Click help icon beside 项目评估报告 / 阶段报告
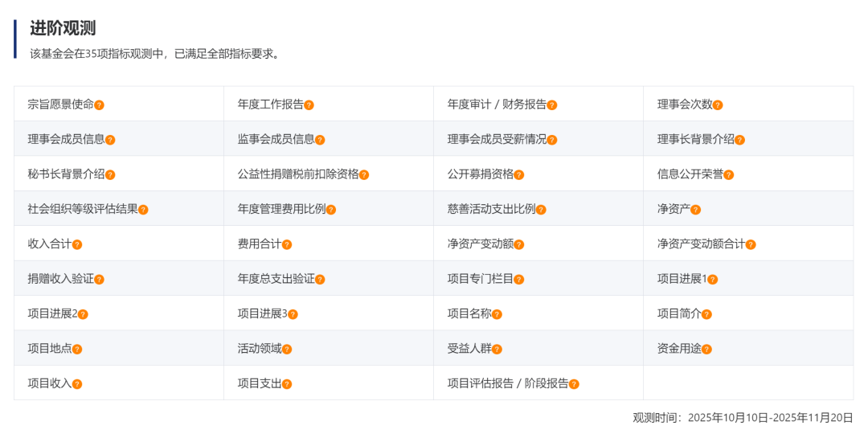This screenshot has height=442, width=868. tap(574, 384)
